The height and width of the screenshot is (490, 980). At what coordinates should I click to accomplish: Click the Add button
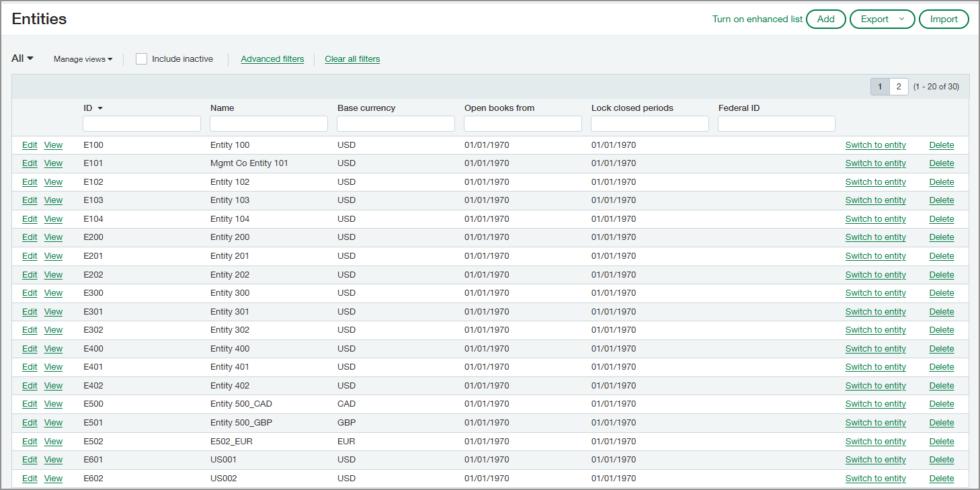[x=825, y=19]
